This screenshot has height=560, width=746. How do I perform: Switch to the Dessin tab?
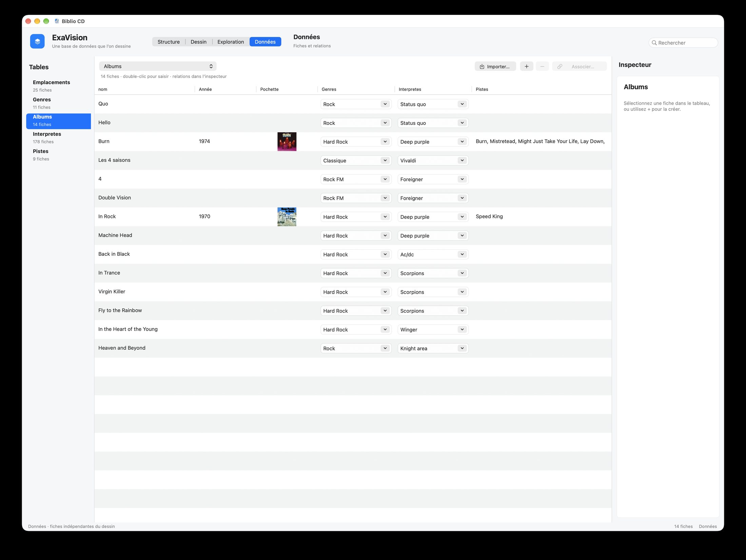point(198,42)
